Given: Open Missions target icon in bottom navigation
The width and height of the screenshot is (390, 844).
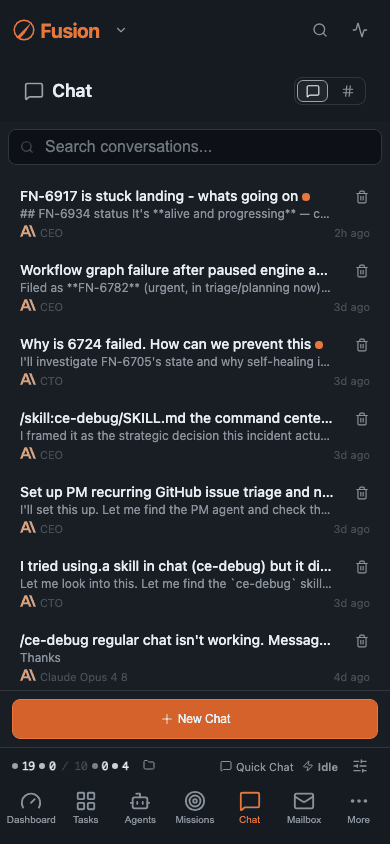Looking at the screenshot, I should click(x=195, y=807).
